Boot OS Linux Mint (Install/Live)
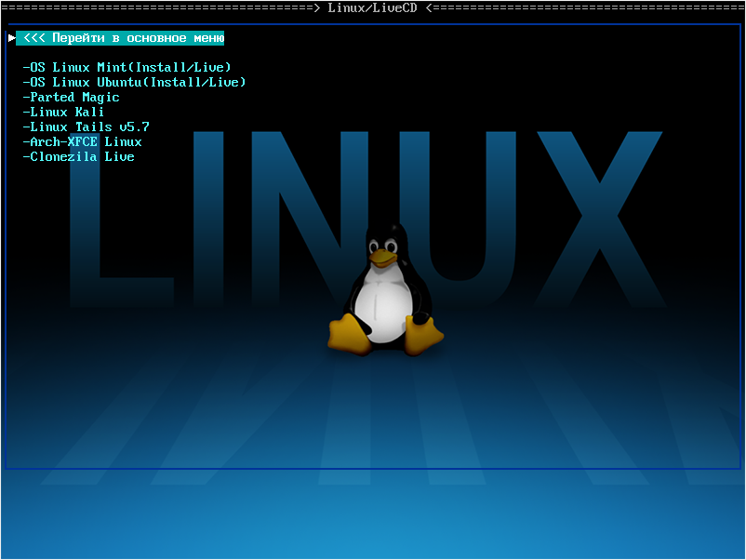 coord(127,67)
